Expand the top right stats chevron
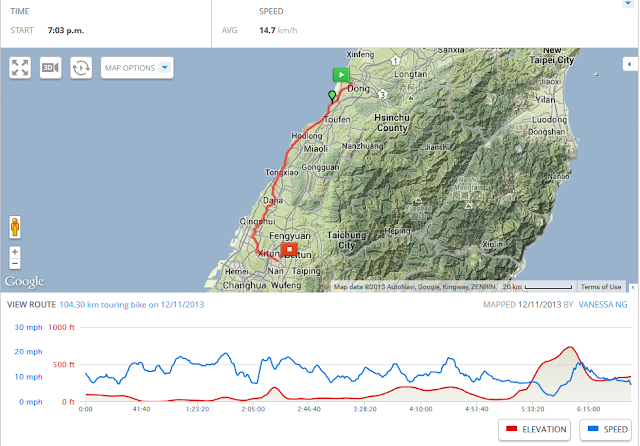This screenshot has width=640, height=446. [627, 3]
